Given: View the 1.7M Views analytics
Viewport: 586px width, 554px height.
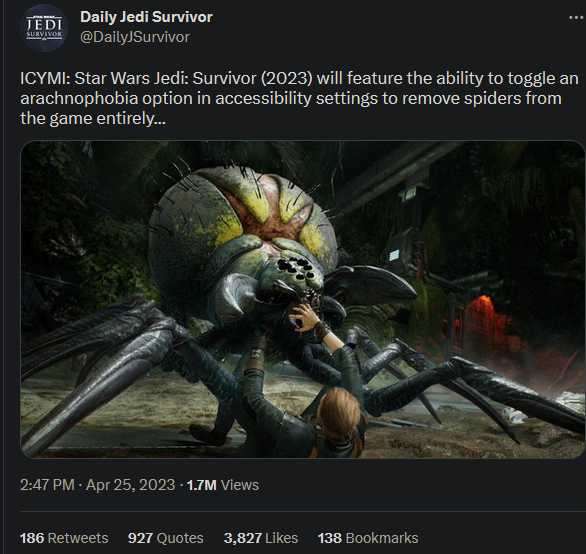Looking at the screenshot, I should pos(222,485).
